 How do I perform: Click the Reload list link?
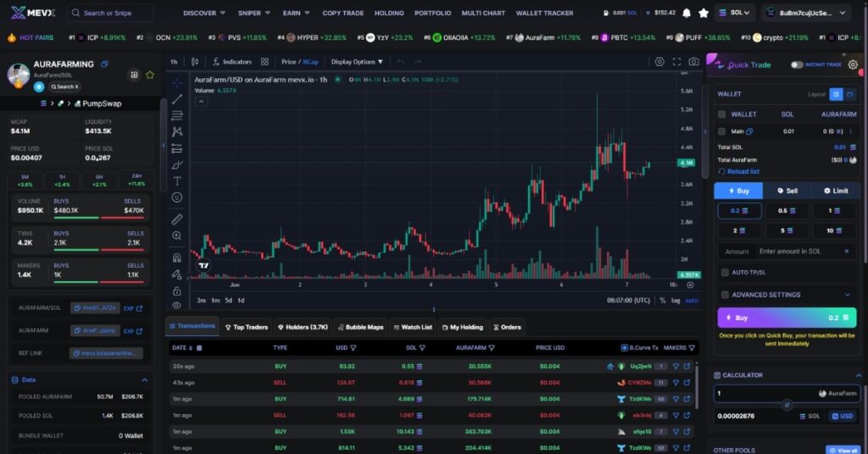coord(739,171)
